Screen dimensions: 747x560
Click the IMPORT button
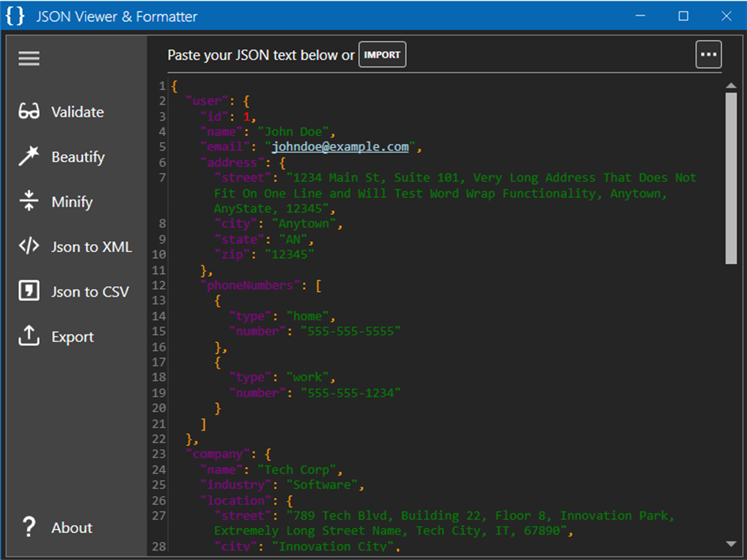click(x=382, y=55)
